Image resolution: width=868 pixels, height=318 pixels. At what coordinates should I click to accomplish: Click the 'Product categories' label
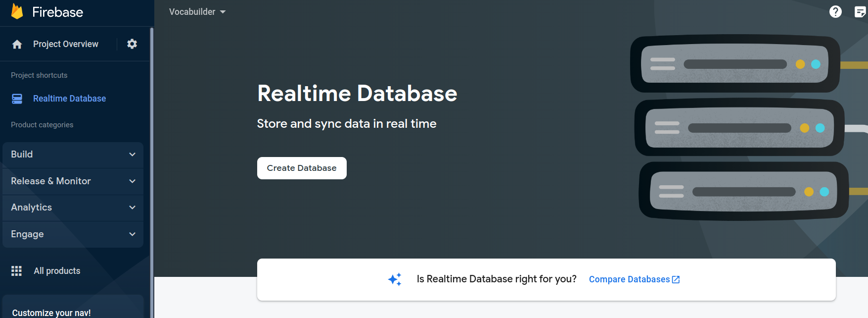pos(42,125)
